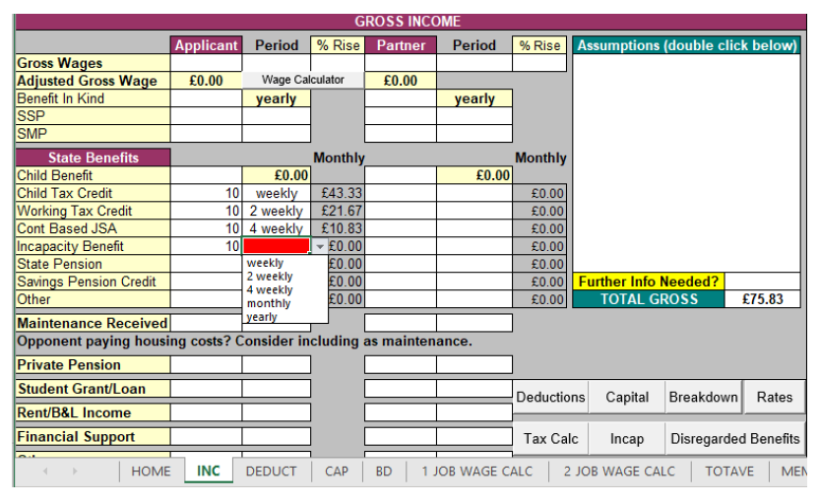Pick 'yearly' from the period dropdown list
Viewport: 819px width, 504px height.
(x=263, y=318)
